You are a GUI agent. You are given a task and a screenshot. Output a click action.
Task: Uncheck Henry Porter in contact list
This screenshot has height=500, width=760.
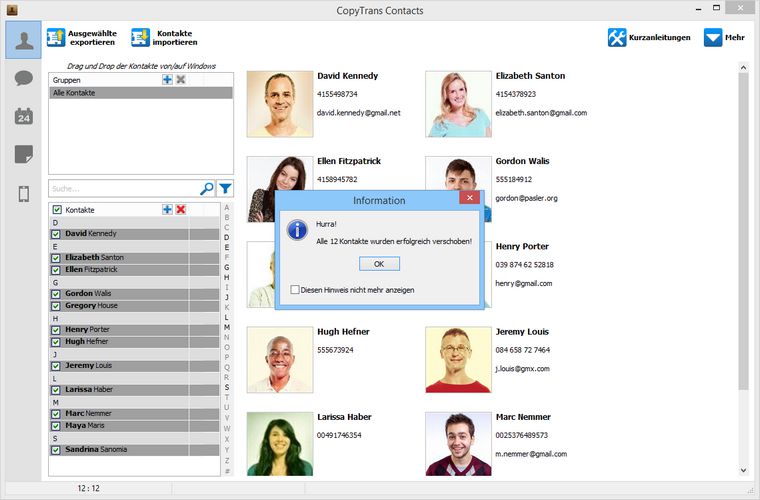point(56,330)
